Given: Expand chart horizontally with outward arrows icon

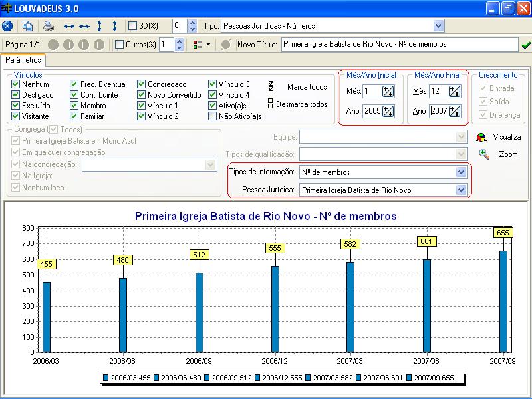Looking at the screenshot, I should tap(69, 26).
